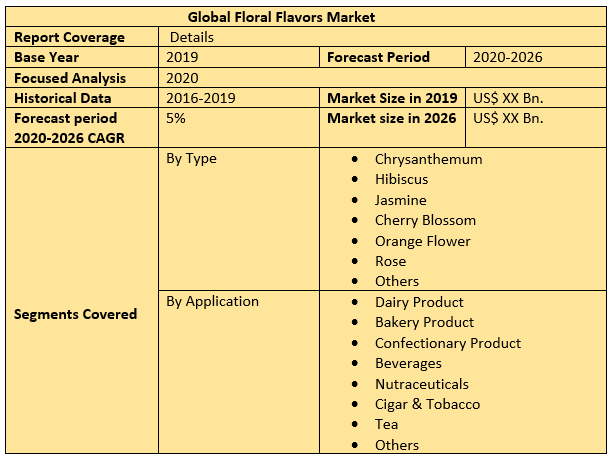
Task: Select the By Application segment cell
Action: click(x=212, y=301)
